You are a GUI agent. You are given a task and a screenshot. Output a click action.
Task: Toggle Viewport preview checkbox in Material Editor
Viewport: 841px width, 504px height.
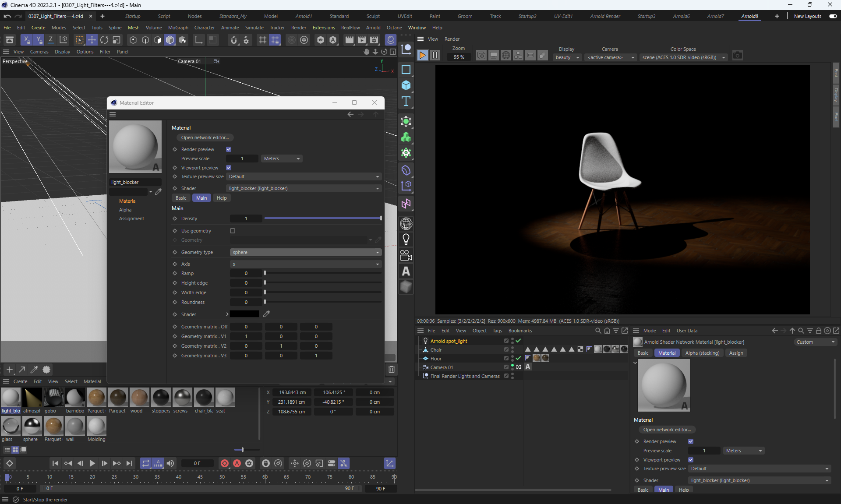(229, 168)
